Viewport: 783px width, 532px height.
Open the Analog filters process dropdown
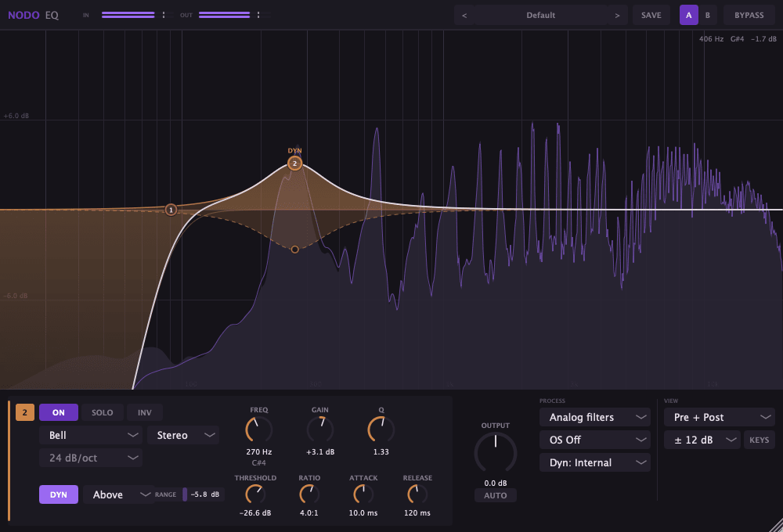(595, 417)
